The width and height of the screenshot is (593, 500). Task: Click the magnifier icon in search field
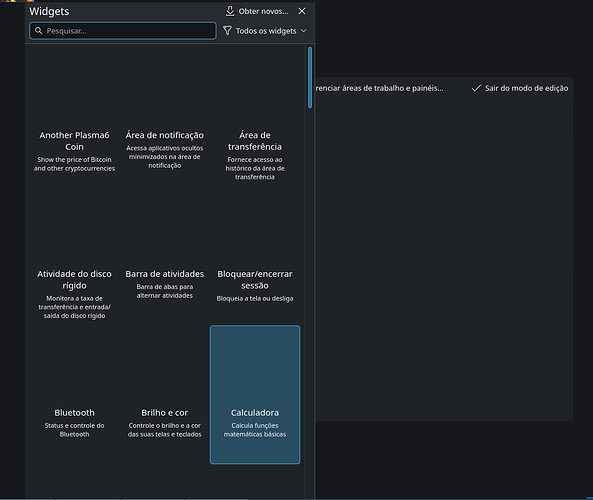pos(39,31)
